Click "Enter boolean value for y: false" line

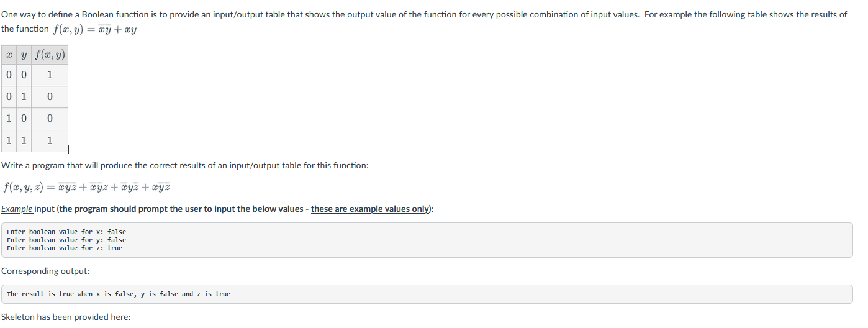66,240
